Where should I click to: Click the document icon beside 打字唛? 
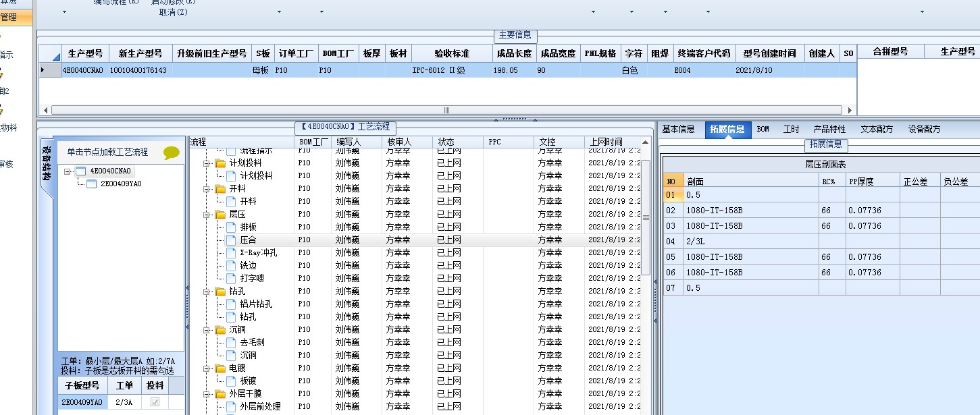[231, 279]
